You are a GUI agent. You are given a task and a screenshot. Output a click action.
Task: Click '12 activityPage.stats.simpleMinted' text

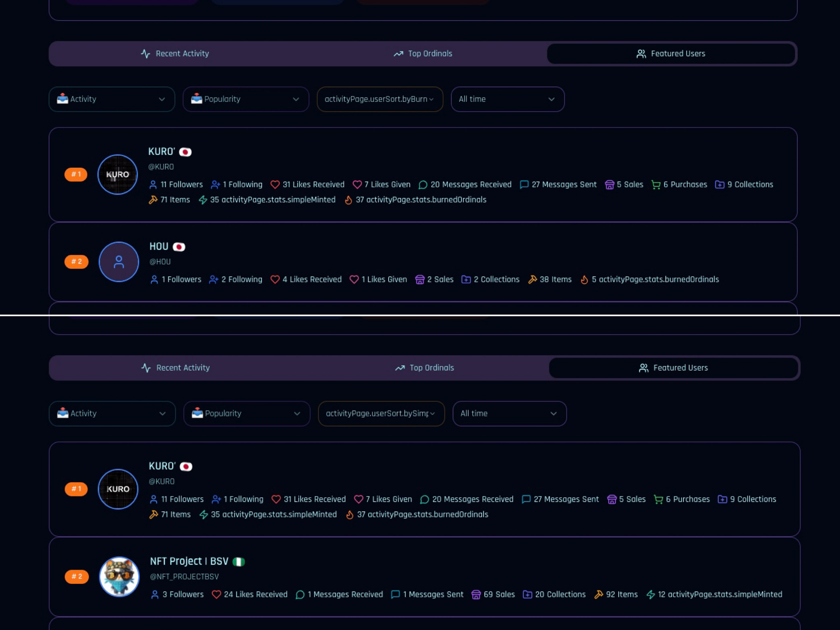[720, 594]
